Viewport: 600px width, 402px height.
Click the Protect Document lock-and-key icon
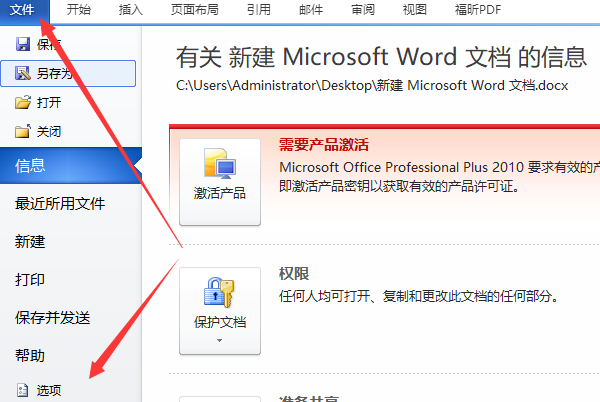(x=219, y=292)
